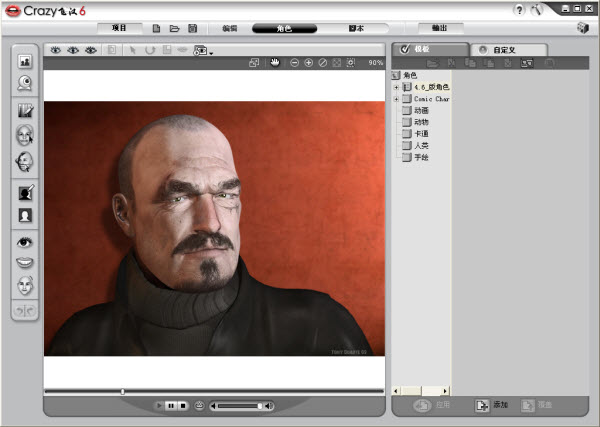Toggle the third eye icon in preview toolbar

[90, 49]
